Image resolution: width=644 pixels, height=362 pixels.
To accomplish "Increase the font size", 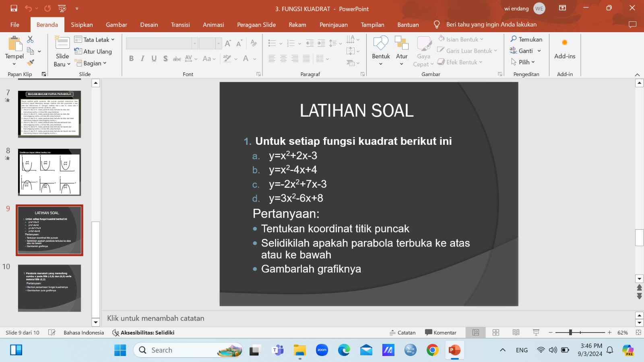I will tap(228, 43).
